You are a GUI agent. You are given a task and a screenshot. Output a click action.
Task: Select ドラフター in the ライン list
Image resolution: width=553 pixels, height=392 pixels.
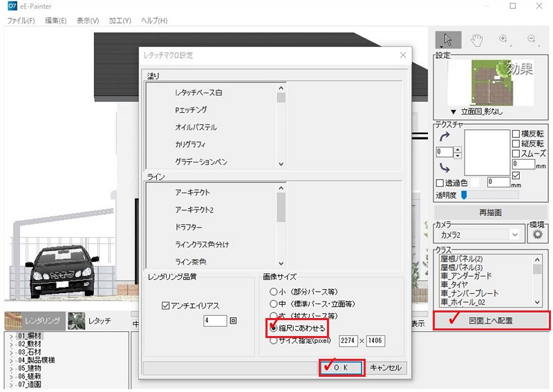coord(189,227)
